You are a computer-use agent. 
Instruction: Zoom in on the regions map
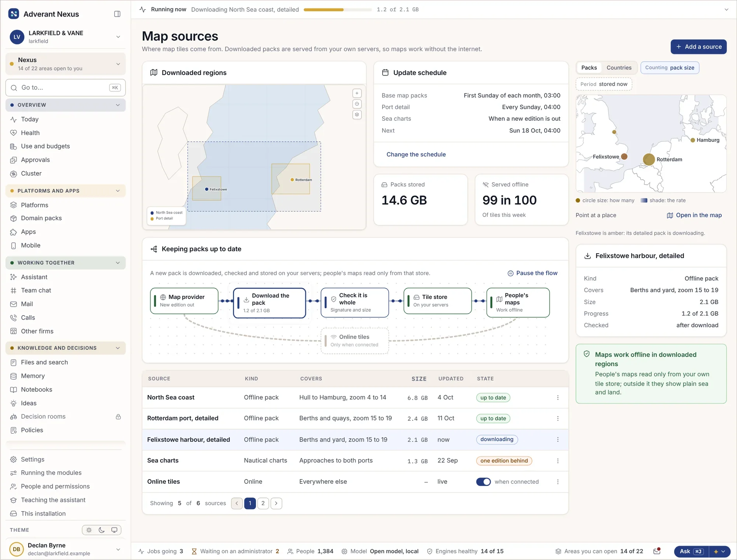point(357,94)
